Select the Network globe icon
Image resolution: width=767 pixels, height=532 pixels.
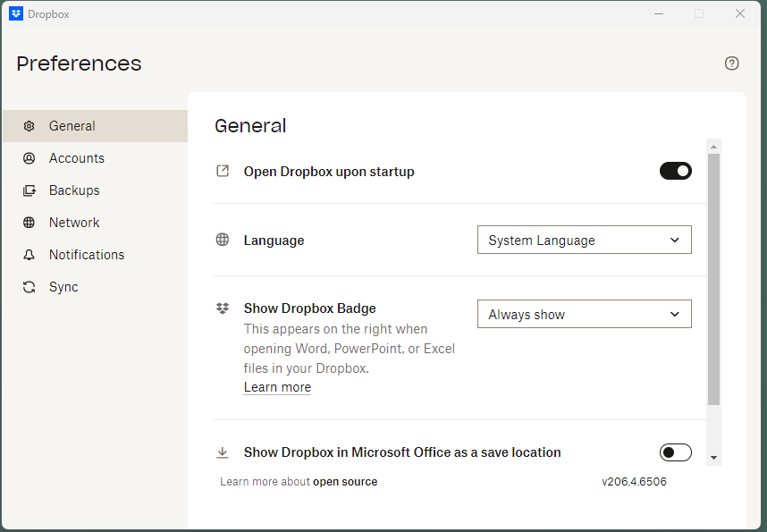pos(29,223)
